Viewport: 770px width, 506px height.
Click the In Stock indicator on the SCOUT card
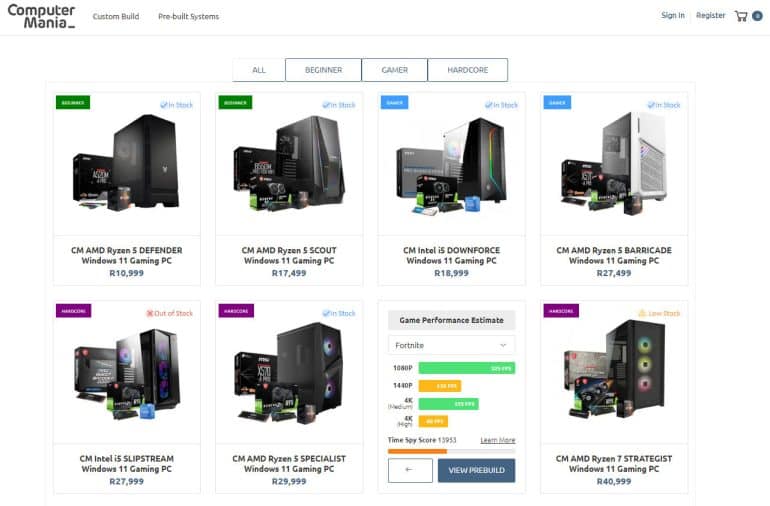point(339,105)
